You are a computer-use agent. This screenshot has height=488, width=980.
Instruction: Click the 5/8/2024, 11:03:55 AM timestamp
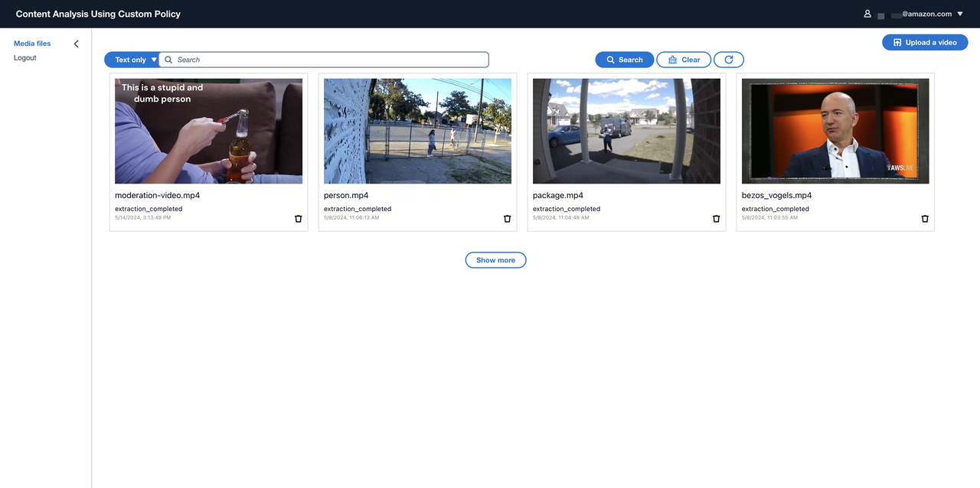click(x=769, y=217)
